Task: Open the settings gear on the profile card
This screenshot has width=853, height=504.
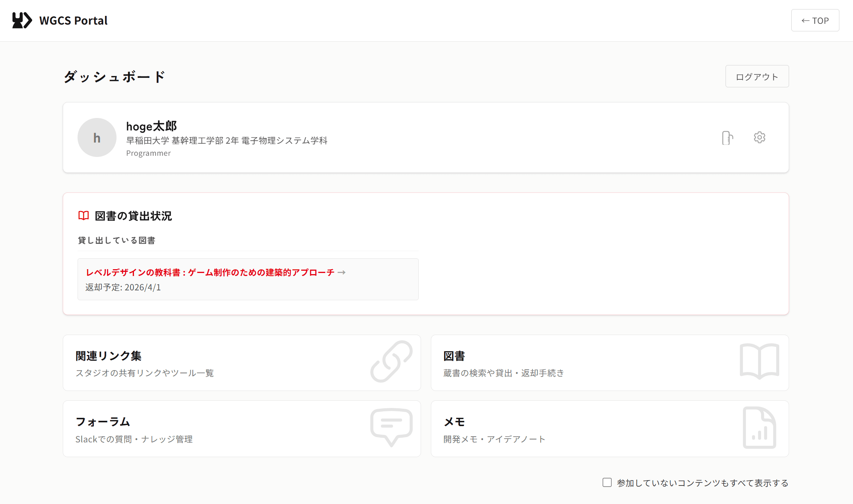Action: pyautogui.click(x=760, y=138)
